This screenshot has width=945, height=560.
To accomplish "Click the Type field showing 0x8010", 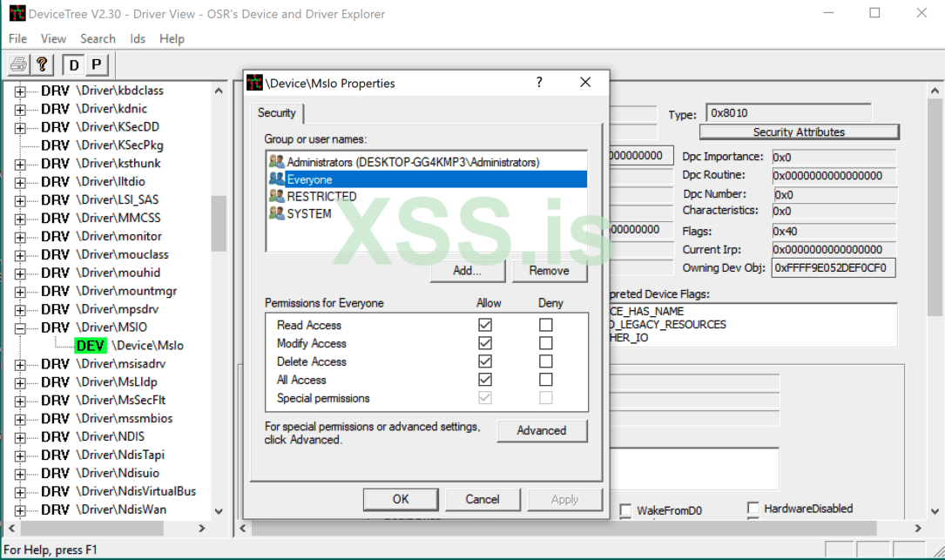I will 788,112.
